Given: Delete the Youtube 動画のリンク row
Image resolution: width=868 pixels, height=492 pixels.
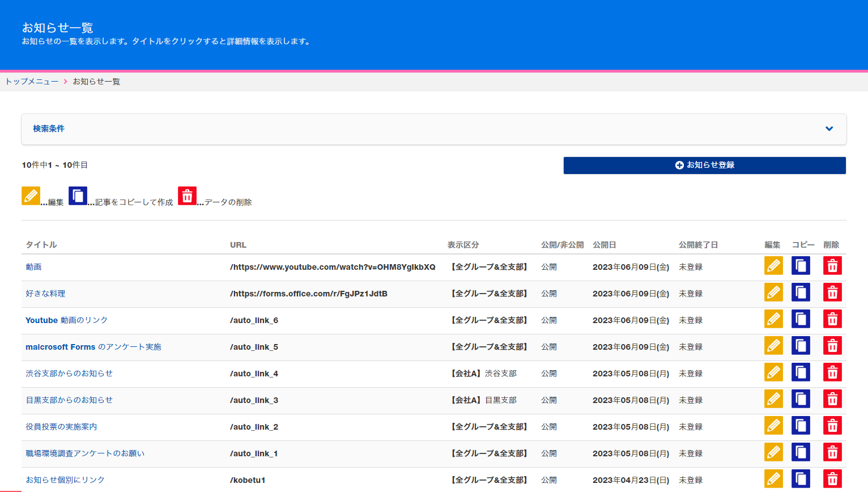Looking at the screenshot, I should (832, 319).
